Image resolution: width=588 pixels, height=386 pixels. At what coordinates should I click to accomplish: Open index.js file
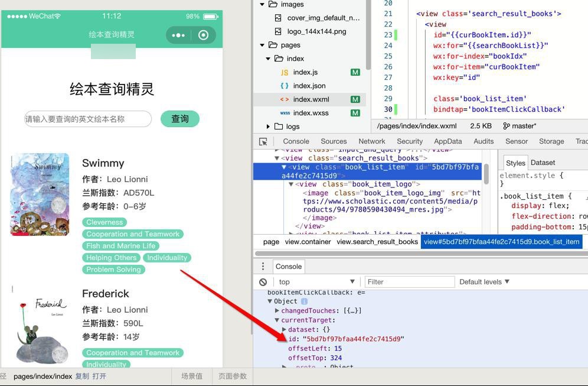305,72
